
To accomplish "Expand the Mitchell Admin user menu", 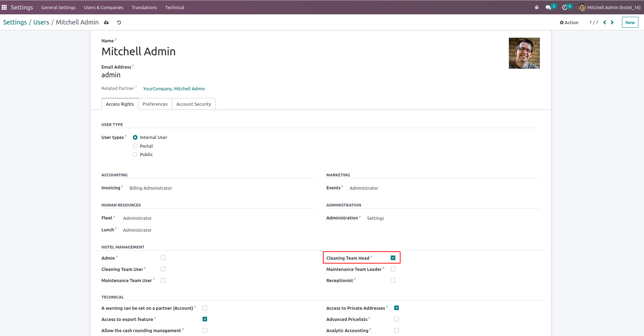I will click(x=609, y=7).
